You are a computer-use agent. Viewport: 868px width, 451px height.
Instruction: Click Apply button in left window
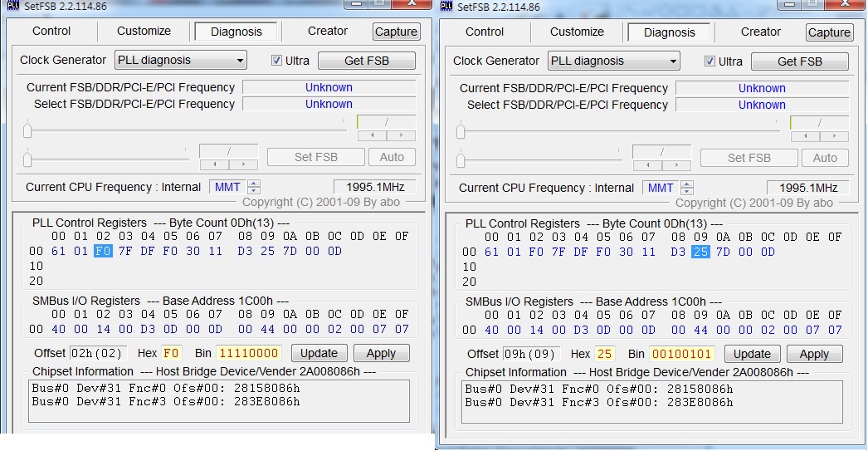point(381,353)
